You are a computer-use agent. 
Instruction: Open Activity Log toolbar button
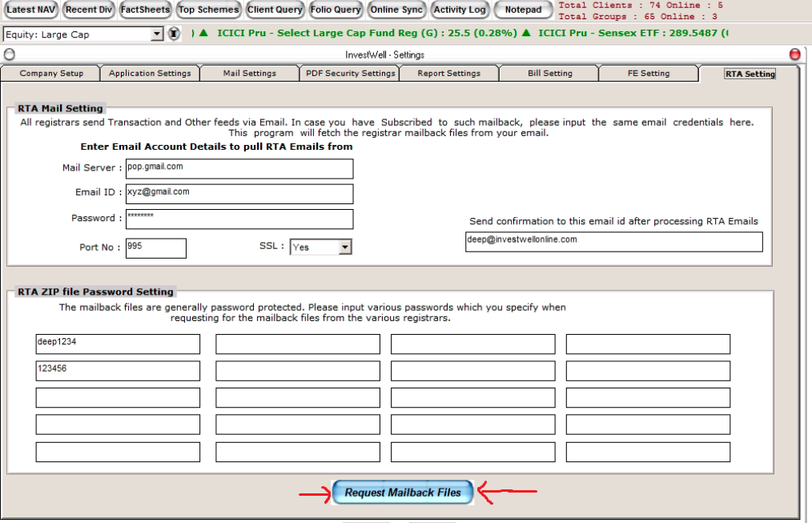click(460, 10)
